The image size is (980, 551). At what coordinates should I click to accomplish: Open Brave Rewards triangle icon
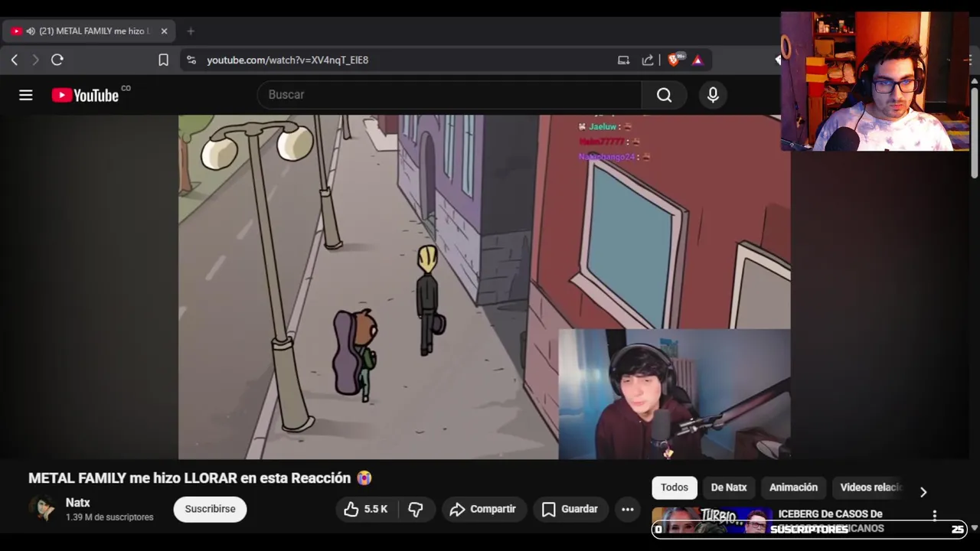coord(697,60)
